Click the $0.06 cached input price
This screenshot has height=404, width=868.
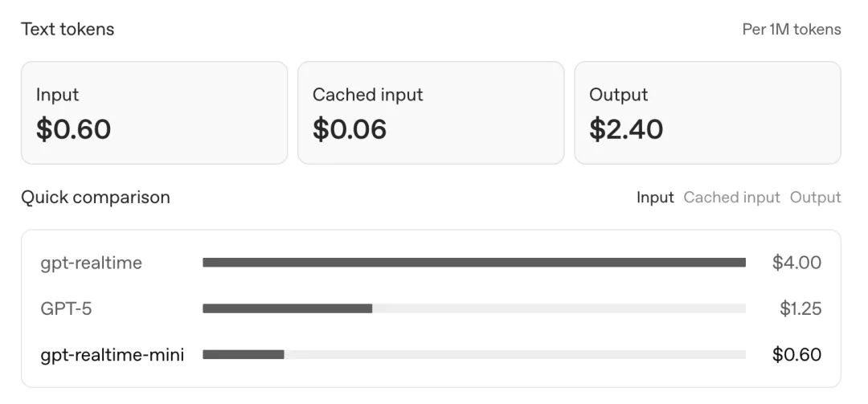click(x=350, y=129)
